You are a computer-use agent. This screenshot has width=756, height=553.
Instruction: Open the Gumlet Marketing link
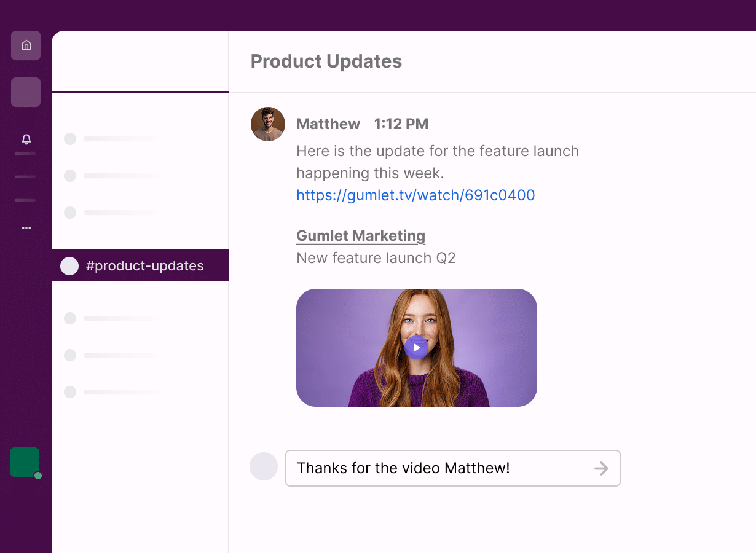[361, 236]
